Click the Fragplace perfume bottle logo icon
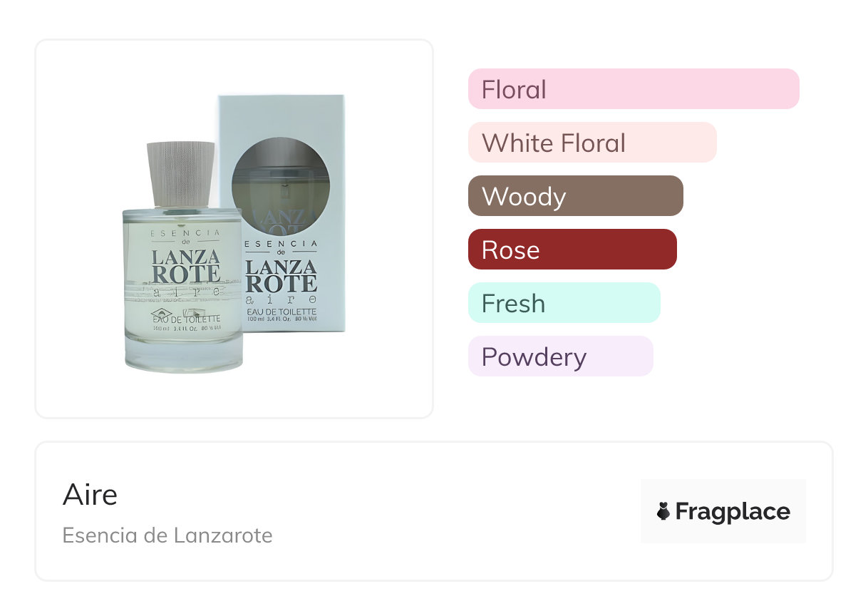 663,511
